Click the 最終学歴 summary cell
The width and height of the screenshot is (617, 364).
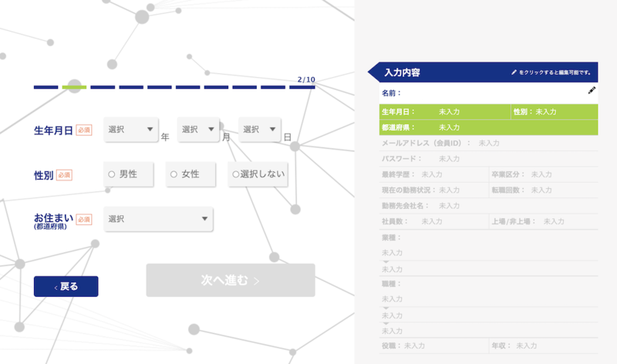(433, 174)
